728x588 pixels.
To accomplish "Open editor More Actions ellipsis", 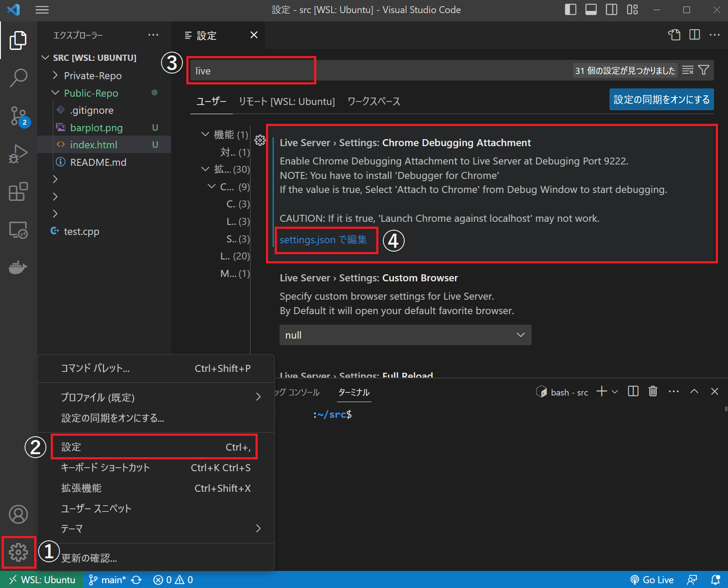I will (714, 35).
